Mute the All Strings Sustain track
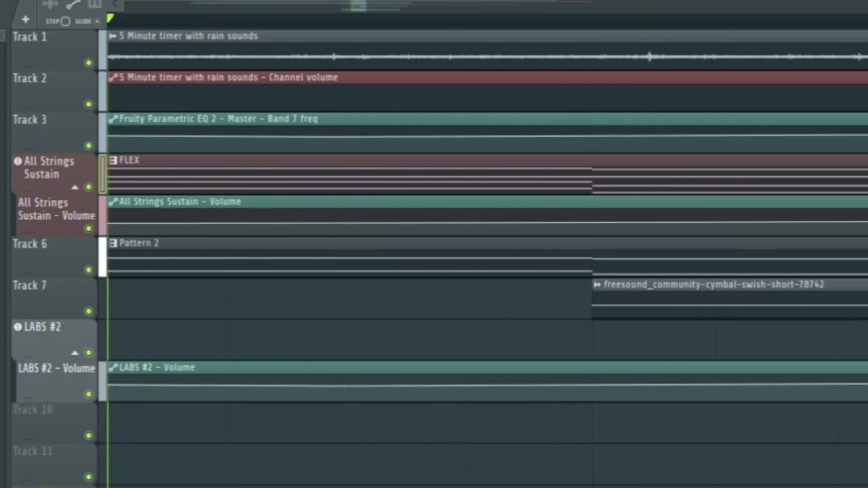The width and height of the screenshot is (868, 488). [x=88, y=187]
